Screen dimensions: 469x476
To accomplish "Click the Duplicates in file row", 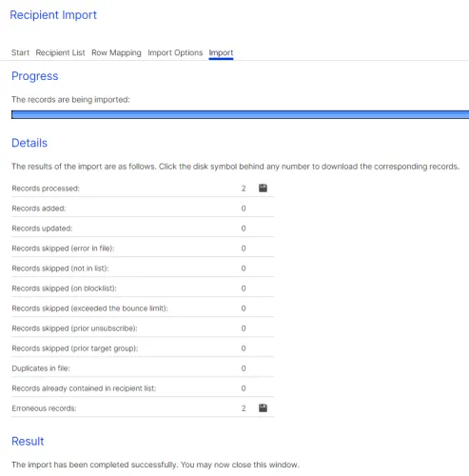I will (143, 368).
